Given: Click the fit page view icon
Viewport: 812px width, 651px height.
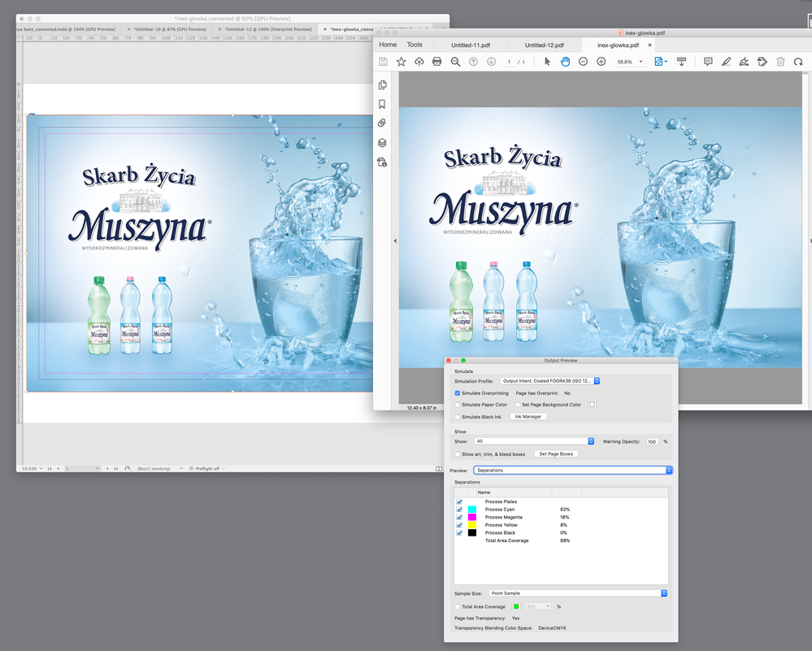Looking at the screenshot, I should point(658,62).
